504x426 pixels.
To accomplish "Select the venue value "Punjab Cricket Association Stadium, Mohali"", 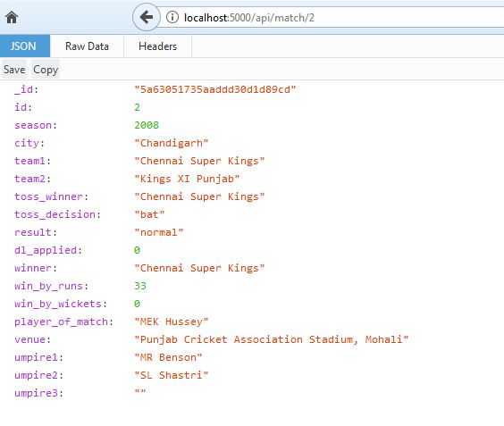I will click(x=272, y=339).
